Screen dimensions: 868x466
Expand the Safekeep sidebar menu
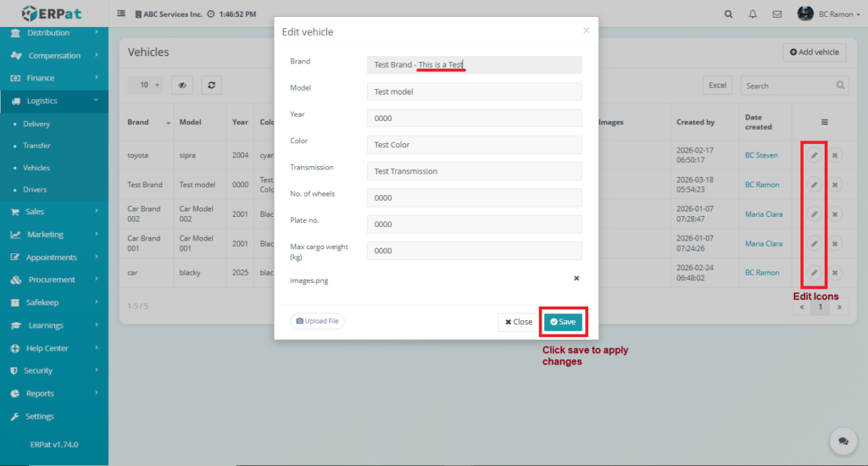[x=54, y=302]
